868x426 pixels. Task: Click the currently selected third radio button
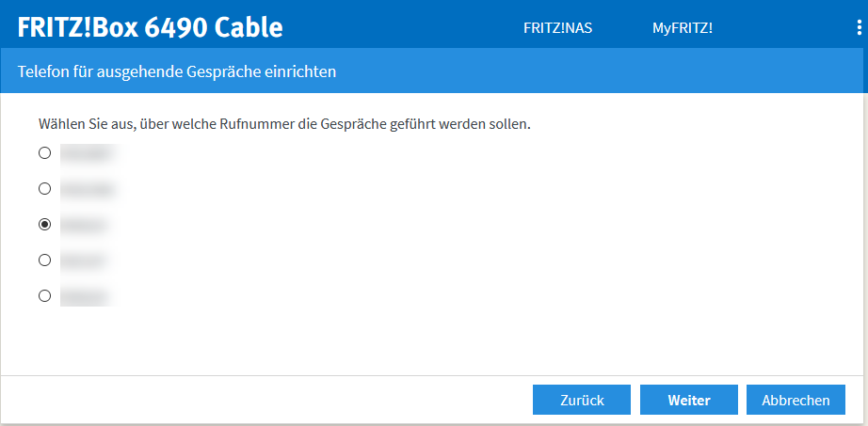(44, 224)
